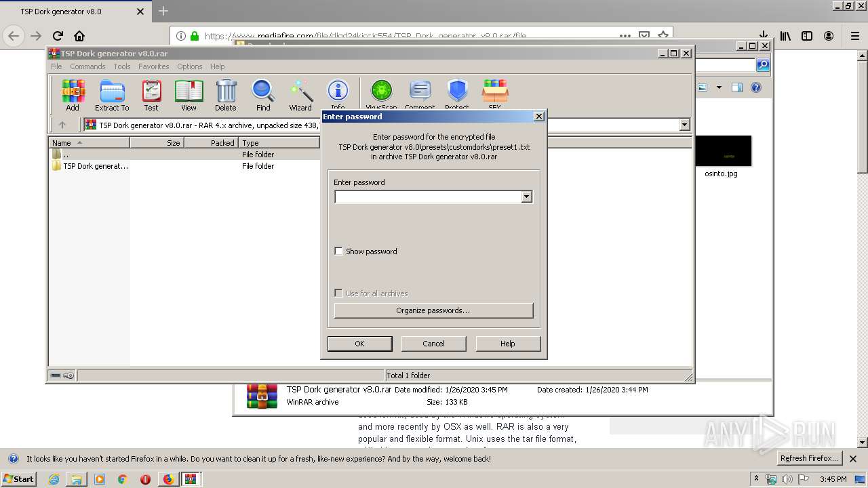The width and height of the screenshot is (868, 488).
Task: Open the Firefox account icon
Action: click(829, 36)
